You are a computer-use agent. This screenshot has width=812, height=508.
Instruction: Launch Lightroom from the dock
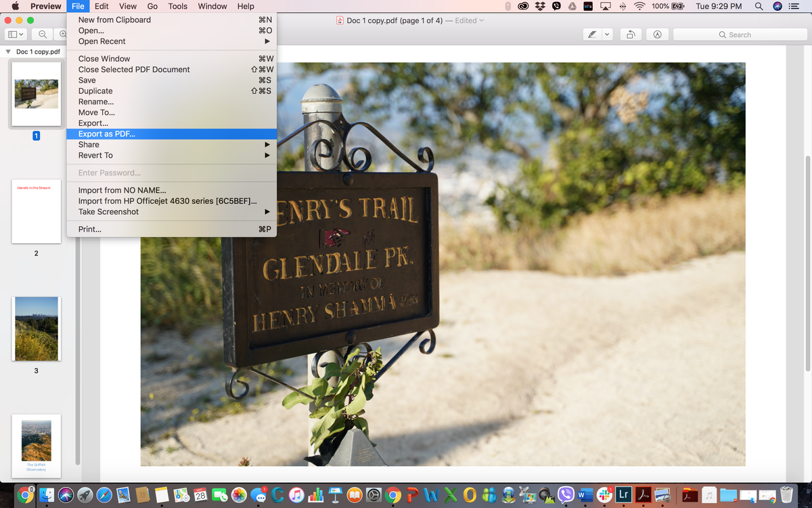point(625,495)
